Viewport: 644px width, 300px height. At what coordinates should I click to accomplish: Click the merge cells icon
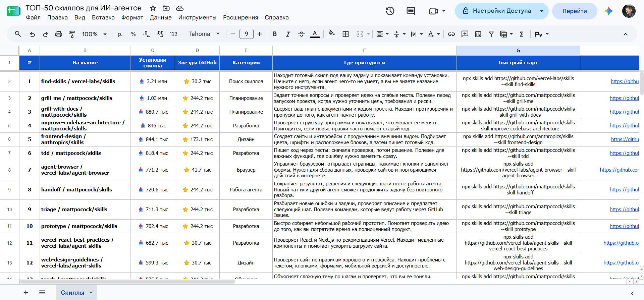[x=360, y=34]
